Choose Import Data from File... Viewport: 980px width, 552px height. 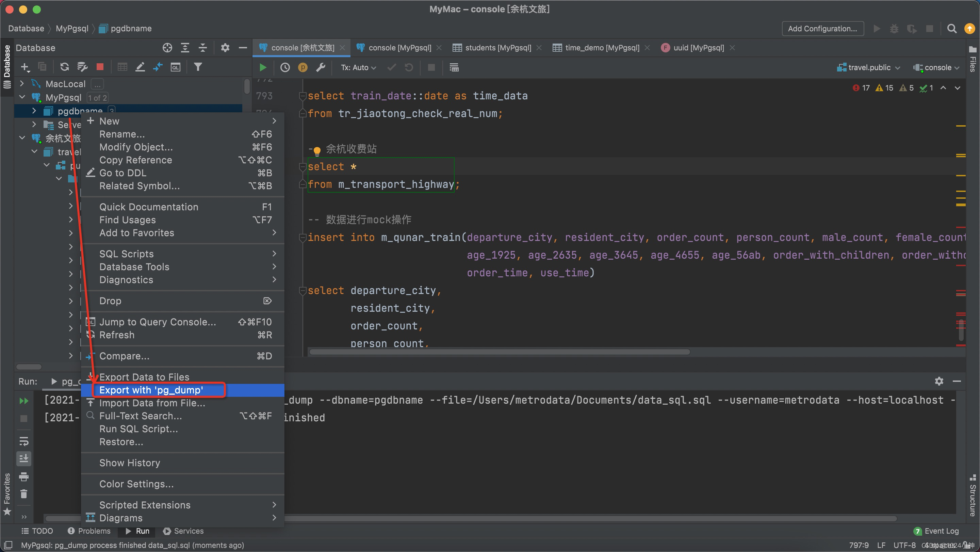[183, 403]
